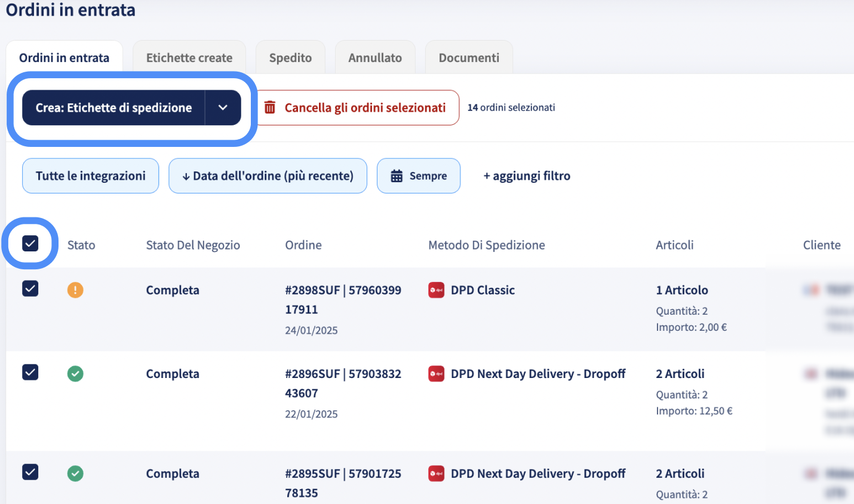Toggle the select-all checkbox in the table header
The image size is (854, 504).
coord(30,243)
